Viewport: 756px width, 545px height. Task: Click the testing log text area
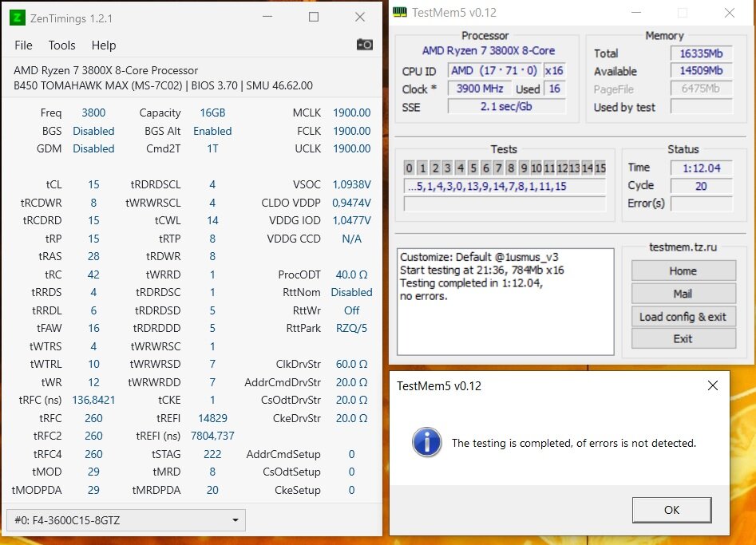(505, 302)
